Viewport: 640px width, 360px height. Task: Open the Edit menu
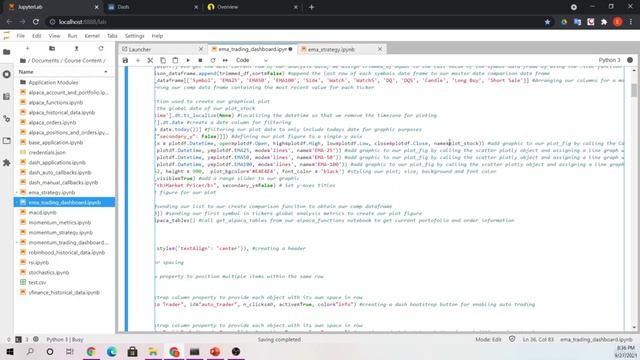point(37,36)
